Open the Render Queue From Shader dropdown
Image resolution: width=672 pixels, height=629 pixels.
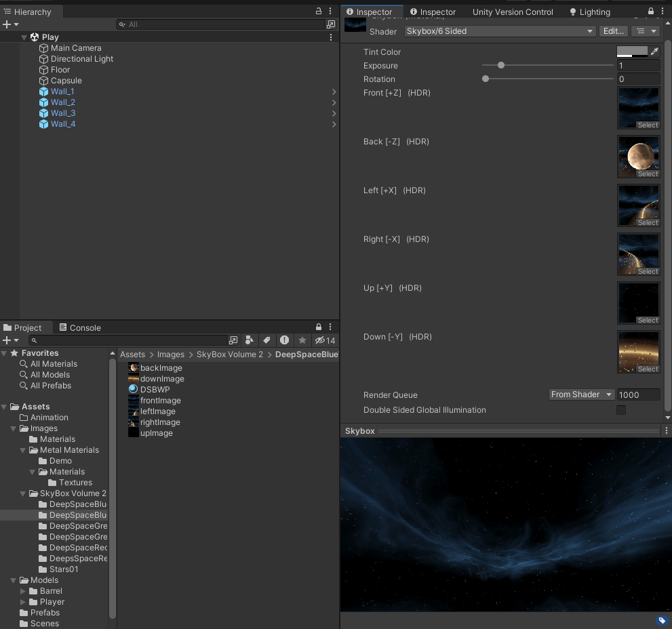(581, 394)
